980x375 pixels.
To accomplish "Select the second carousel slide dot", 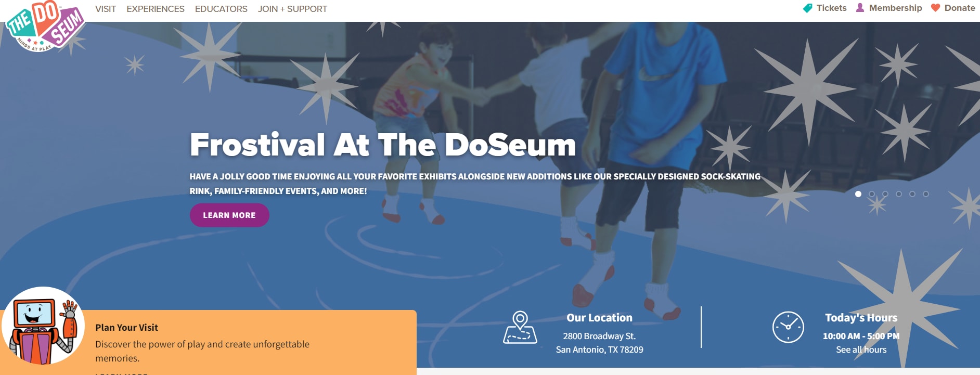I will click(x=872, y=194).
